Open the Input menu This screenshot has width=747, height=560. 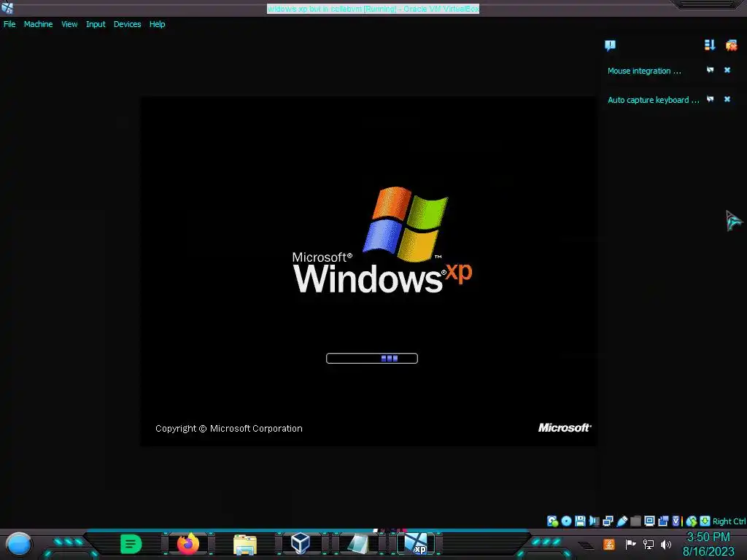coord(96,24)
